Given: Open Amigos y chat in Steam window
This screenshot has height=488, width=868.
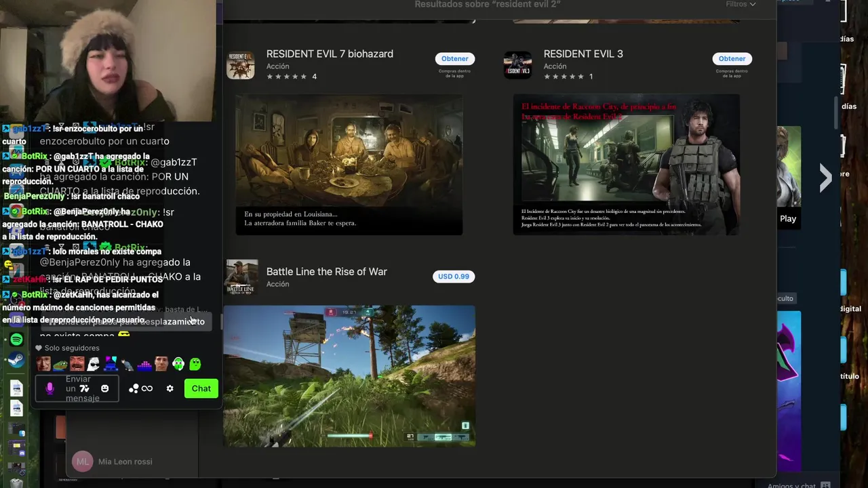Looking at the screenshot, I should (x=791, y=485).
